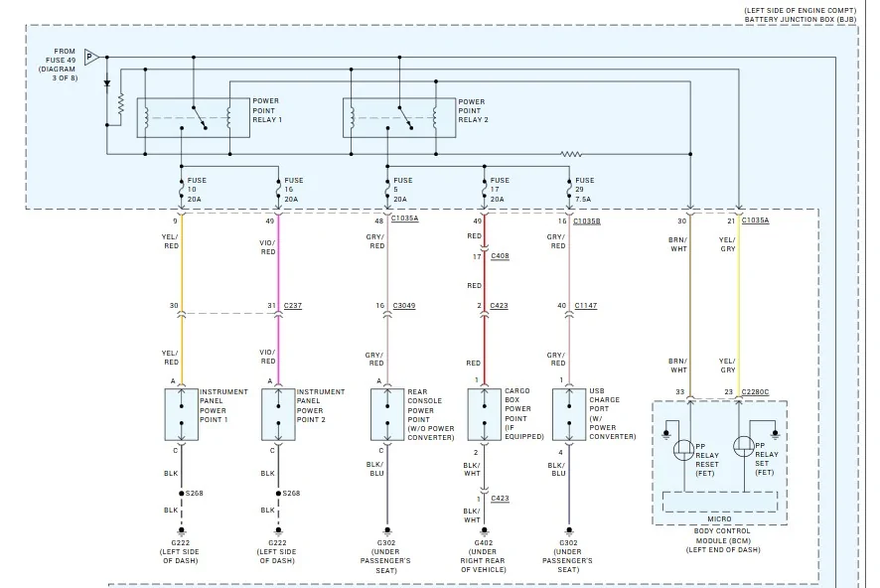Click the BRN/WHT wire label below pin 30
This screenshot has width=880, height=588.
point(678,244)
